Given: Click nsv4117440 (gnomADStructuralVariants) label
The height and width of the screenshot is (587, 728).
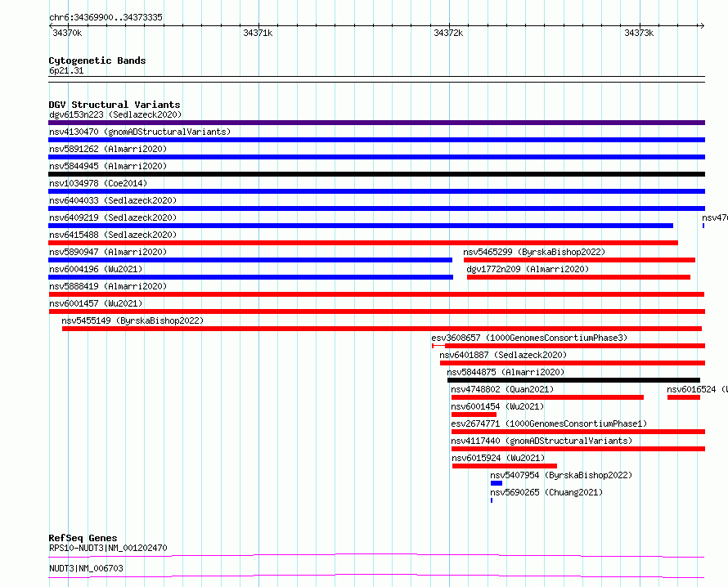Looking at the screenshot, I should coord(542,441).
